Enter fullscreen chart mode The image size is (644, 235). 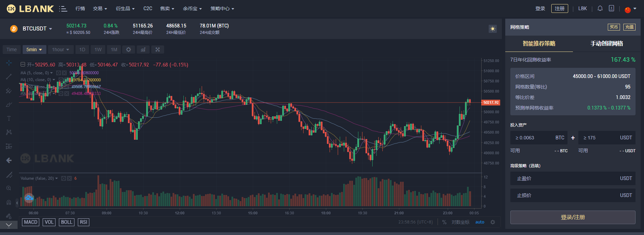click(x=158, y=50)
